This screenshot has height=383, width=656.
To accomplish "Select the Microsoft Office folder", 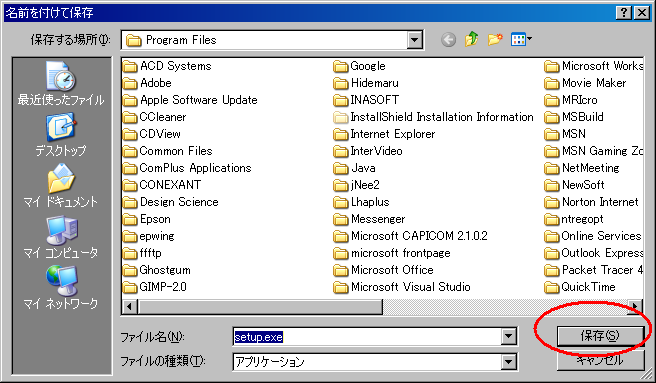I will tap(384, 270).
